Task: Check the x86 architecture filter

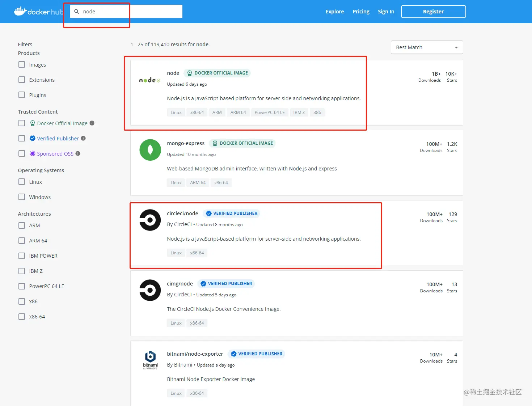Action: tap(22, 301)
